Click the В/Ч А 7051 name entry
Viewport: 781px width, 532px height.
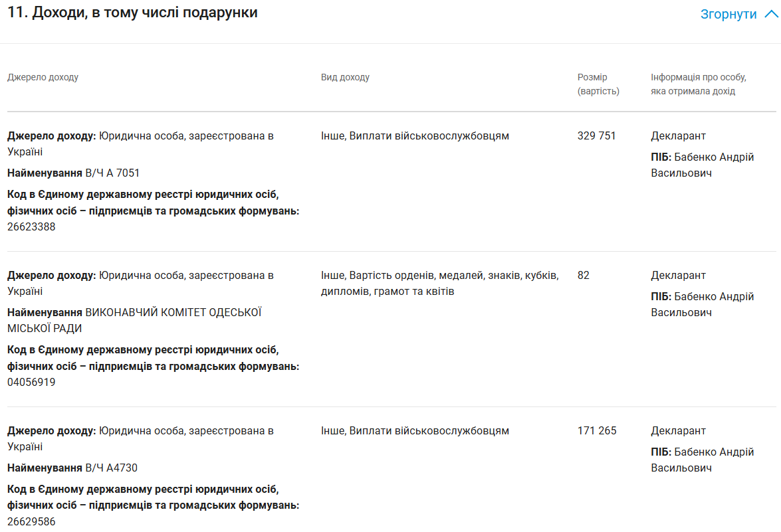(x=112, y=173)
